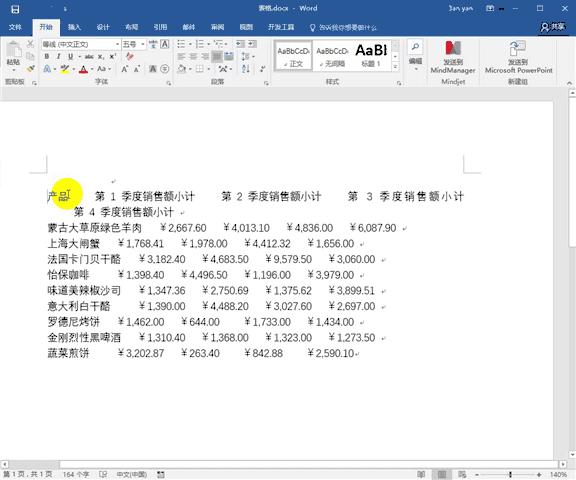Select the Format Painter brush
This screenshot has width=576, height=480.
coord(30,68)
